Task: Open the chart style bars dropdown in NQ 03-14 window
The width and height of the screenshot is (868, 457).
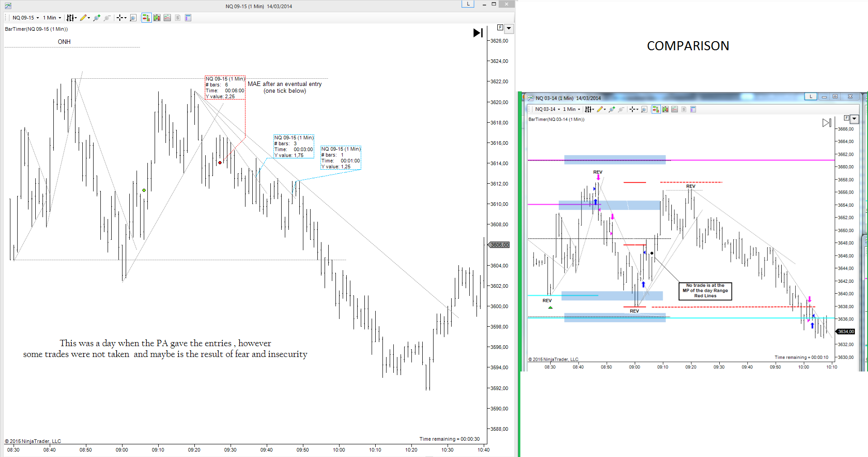Action: [x=589, y=109]
